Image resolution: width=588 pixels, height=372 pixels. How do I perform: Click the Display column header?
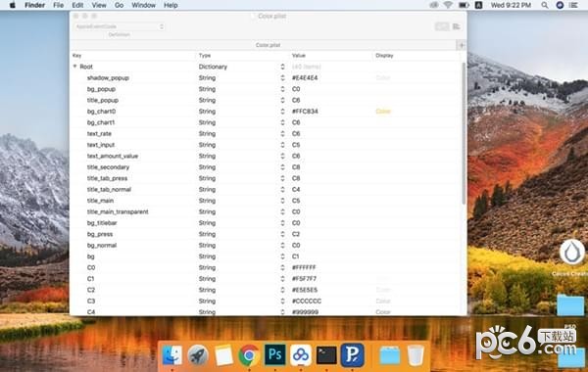[384, 56]
